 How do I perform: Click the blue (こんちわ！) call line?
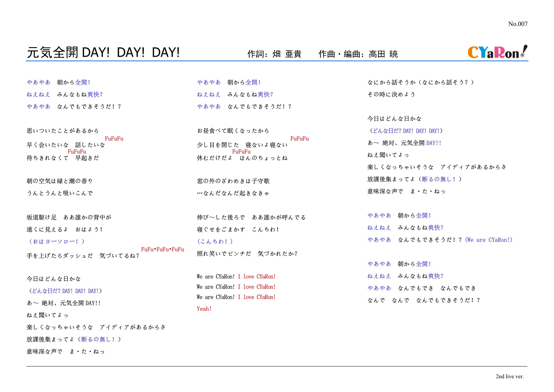215,241
